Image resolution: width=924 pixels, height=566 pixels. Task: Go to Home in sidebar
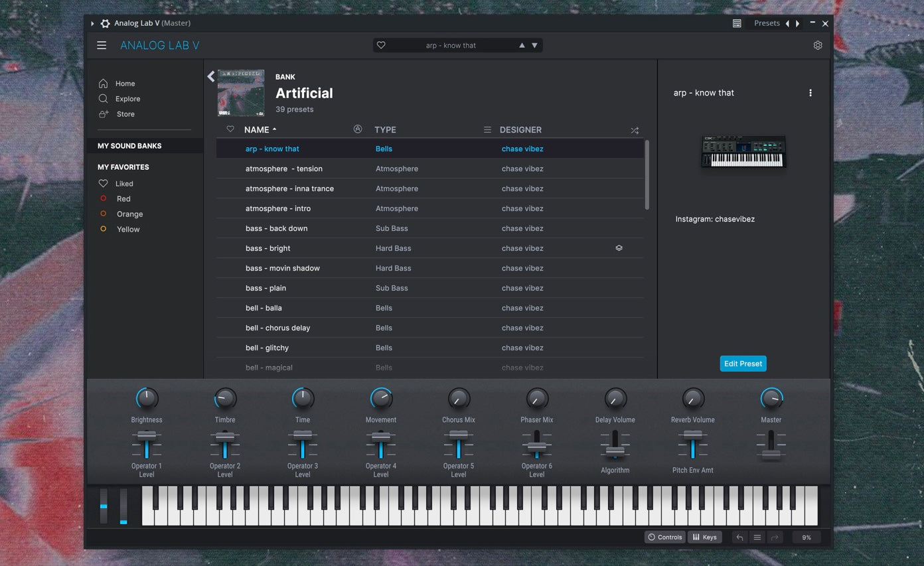[117, 84]
